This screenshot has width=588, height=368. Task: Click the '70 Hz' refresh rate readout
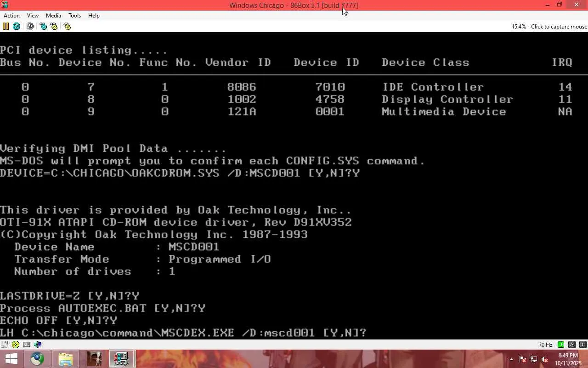point(546,345)
